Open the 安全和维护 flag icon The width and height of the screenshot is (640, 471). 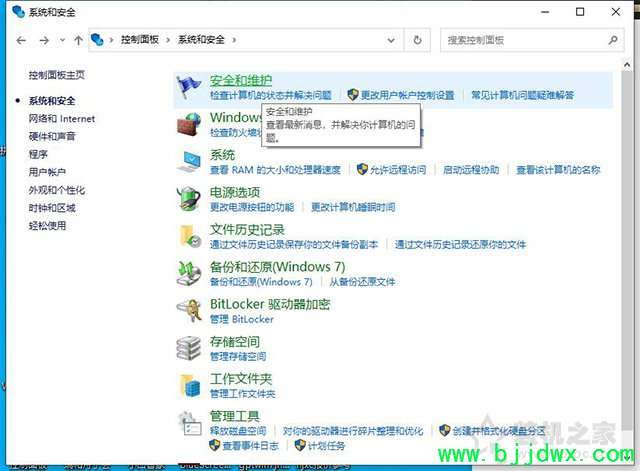coord(189,87)
